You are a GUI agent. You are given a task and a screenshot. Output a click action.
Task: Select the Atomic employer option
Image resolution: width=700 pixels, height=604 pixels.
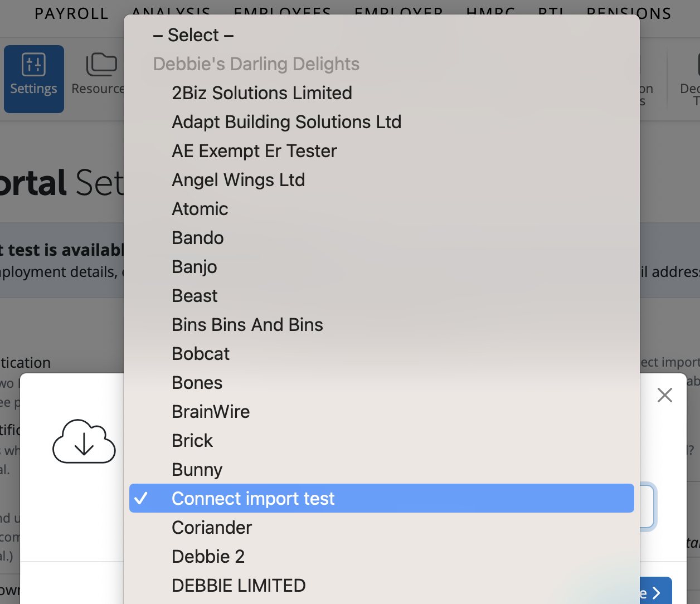pyautogui.click(x=200, y=209)
